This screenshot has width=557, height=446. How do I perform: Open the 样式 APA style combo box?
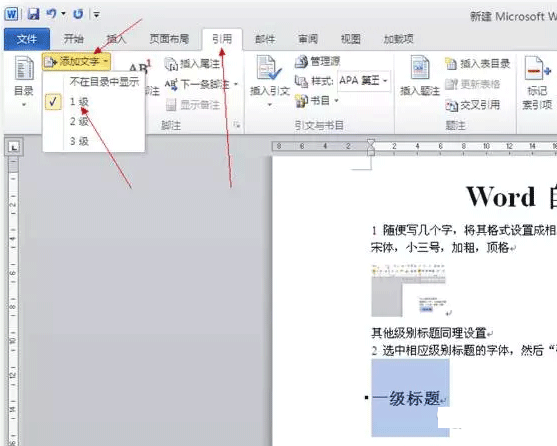(x=364, y=81)
